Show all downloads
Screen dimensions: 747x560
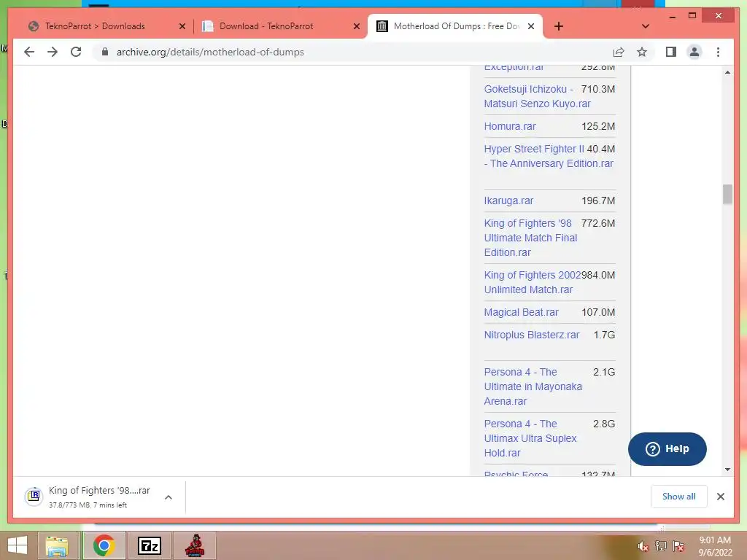(679, 497)
